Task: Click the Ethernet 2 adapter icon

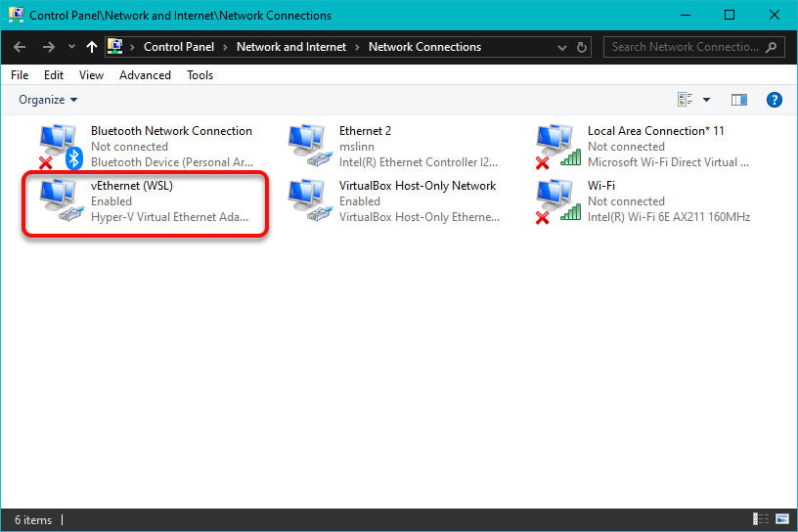Action: pos(309,147)
